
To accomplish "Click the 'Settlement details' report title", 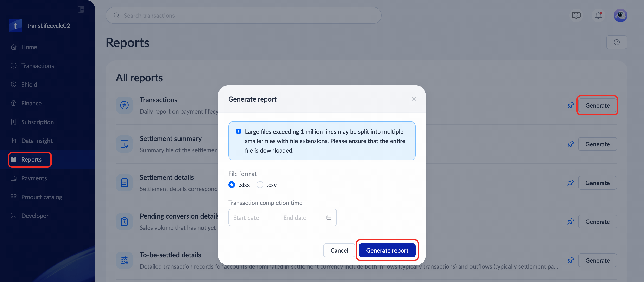I will coord(167,177).
